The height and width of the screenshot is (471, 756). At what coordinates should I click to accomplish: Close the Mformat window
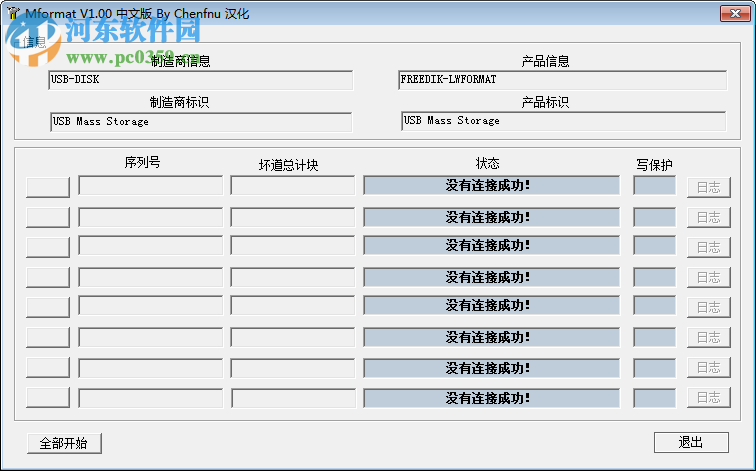tap(735, 13)
